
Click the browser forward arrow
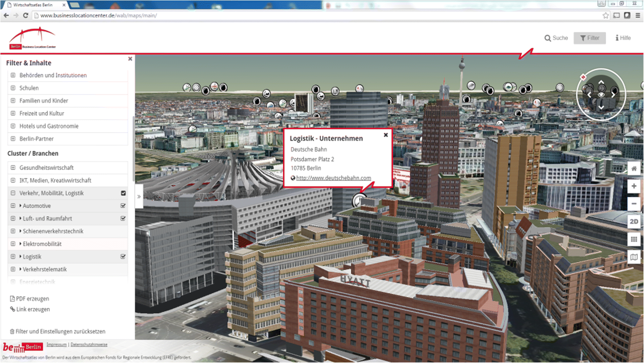(16, 15)
